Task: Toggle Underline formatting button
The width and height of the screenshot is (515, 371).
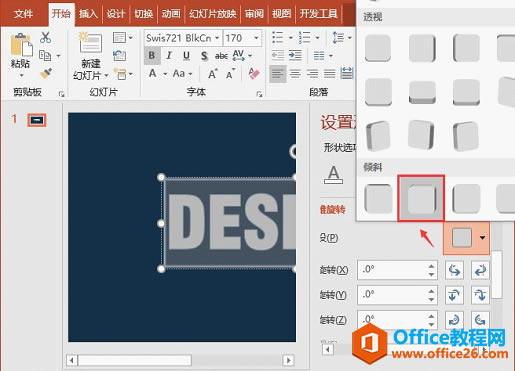Action: (x=186, y=55)
